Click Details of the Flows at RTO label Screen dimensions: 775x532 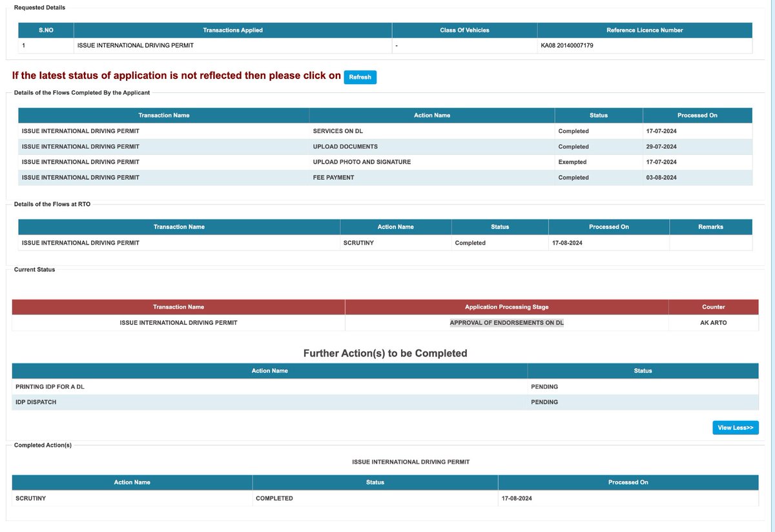pyautogui.click(x=52, y=204)
